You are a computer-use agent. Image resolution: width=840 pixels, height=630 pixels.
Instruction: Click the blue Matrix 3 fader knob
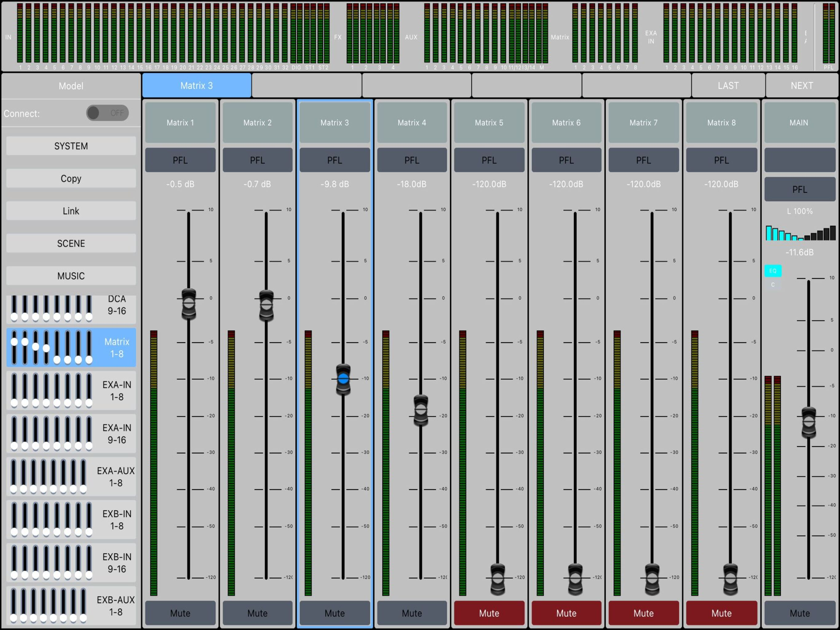click(343, 379)
